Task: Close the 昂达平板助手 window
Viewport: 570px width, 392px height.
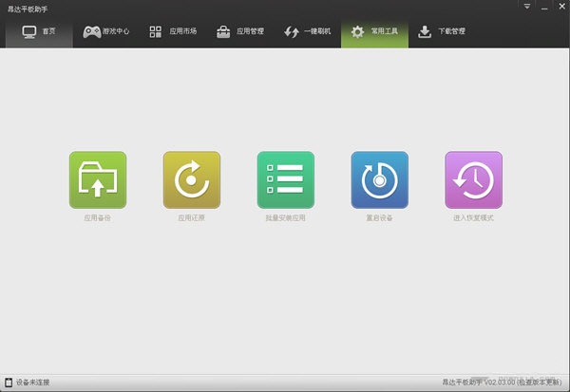Action: click(562, 7)
